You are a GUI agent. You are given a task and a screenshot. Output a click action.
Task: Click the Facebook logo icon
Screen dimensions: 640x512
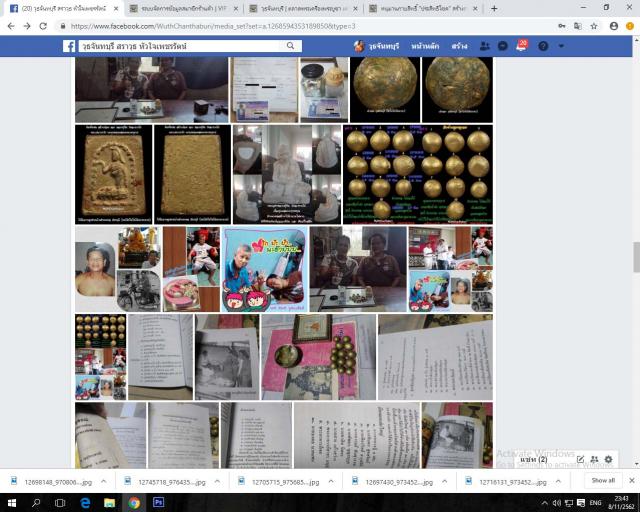coord(69,46)
